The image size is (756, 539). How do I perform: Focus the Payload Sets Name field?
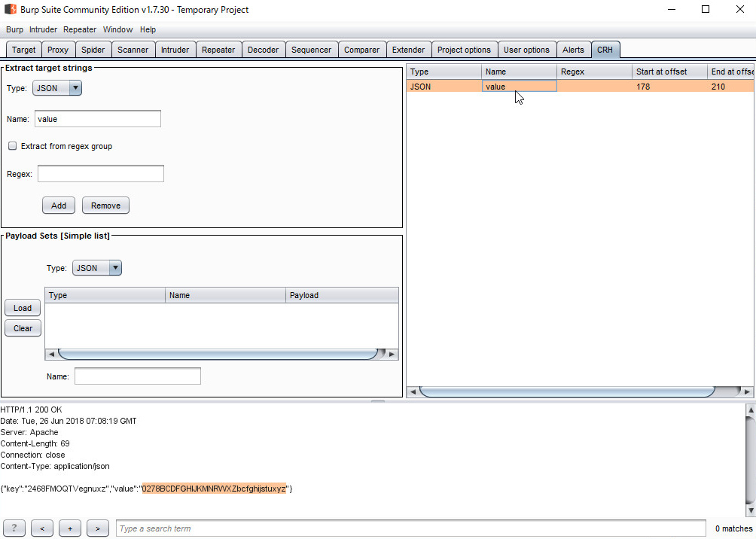click(x=138, y=376)
